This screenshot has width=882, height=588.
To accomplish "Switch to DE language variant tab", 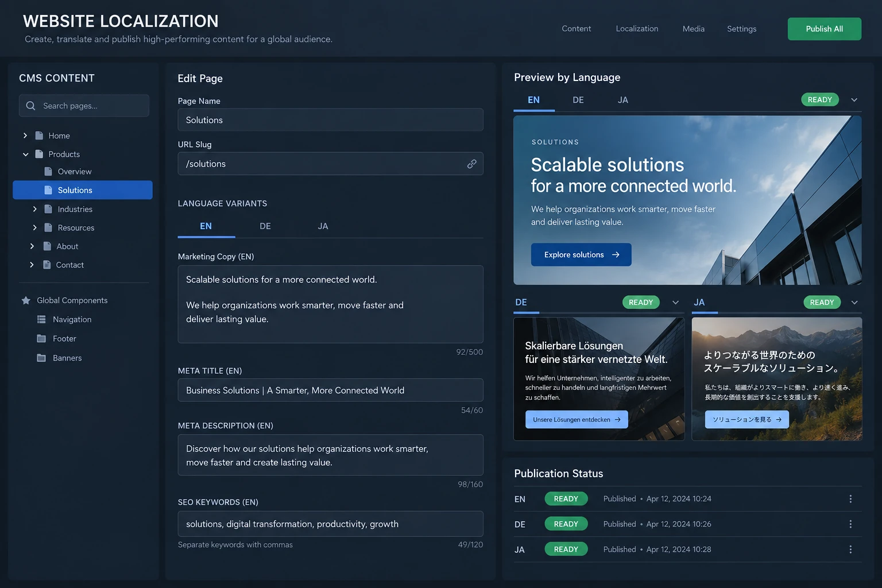I will pos(265,226).
